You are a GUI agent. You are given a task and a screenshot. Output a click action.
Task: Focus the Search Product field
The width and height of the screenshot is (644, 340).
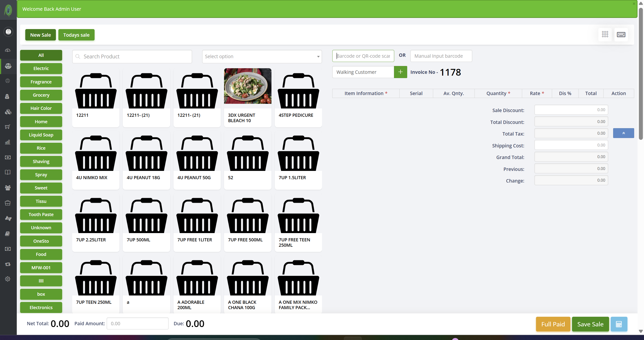tap(132, 57)
